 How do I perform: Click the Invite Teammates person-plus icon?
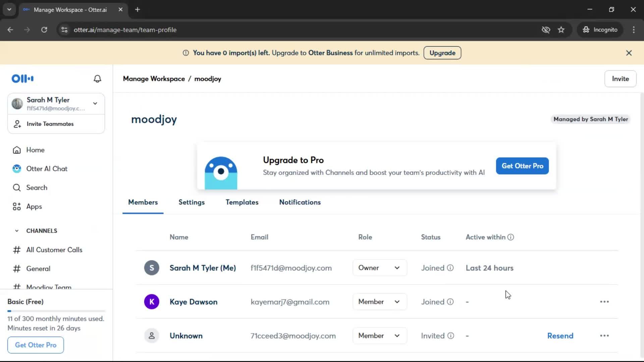point(17,124)
